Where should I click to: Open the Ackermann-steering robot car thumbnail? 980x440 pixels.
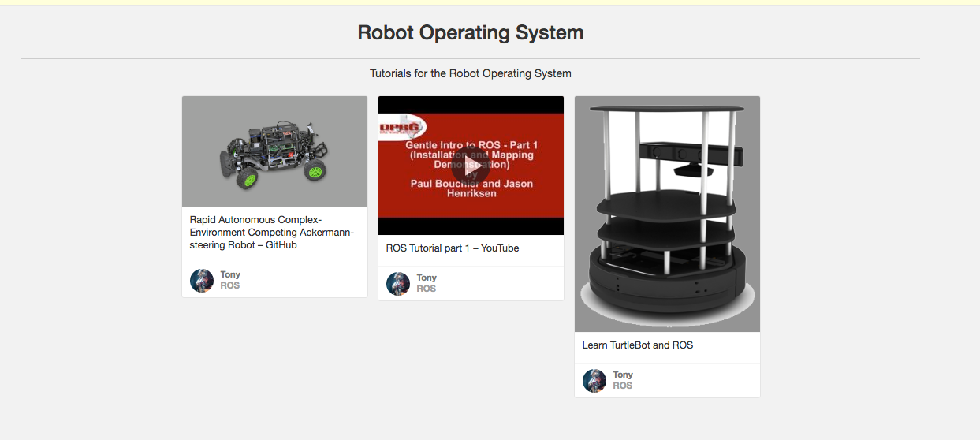(274, 151)
